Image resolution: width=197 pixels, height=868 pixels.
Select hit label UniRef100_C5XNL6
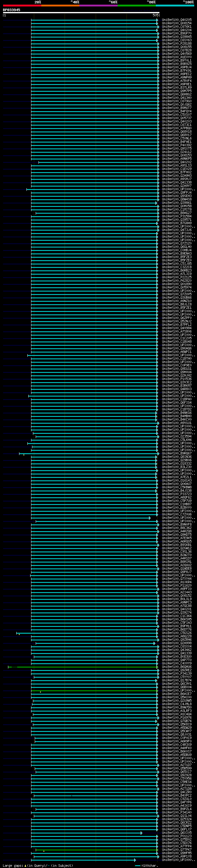point(177,138)
